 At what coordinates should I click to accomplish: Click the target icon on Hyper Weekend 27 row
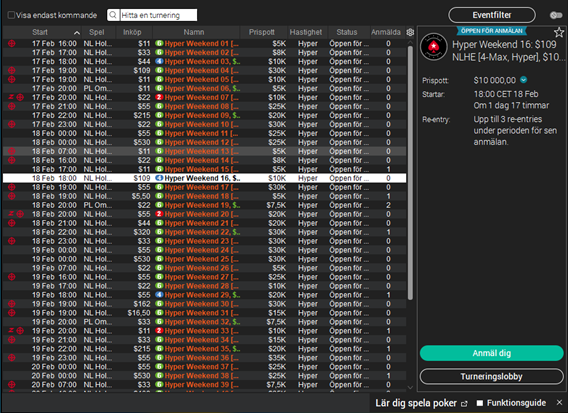click(12, 277)
